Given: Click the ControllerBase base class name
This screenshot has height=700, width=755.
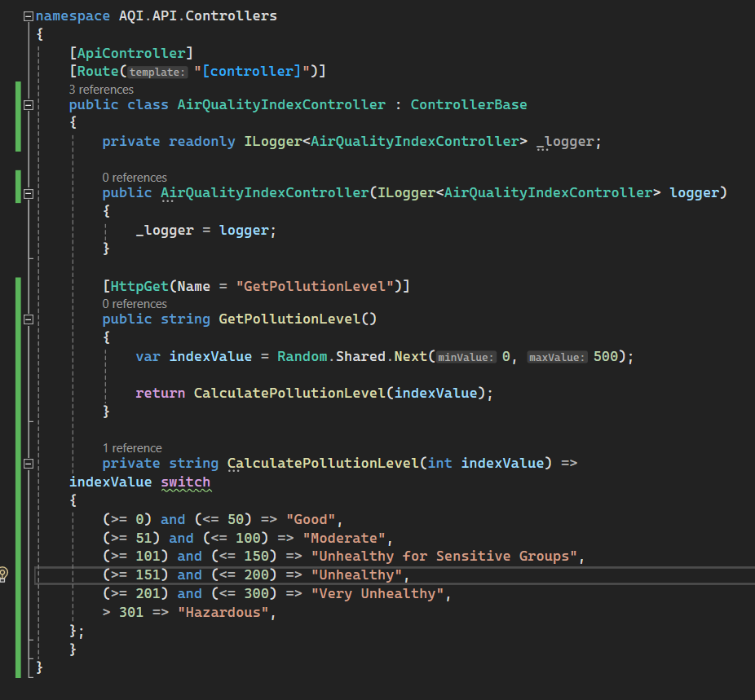Looking at the screenshot, I should pyautogui.click(x=468, y=104).
